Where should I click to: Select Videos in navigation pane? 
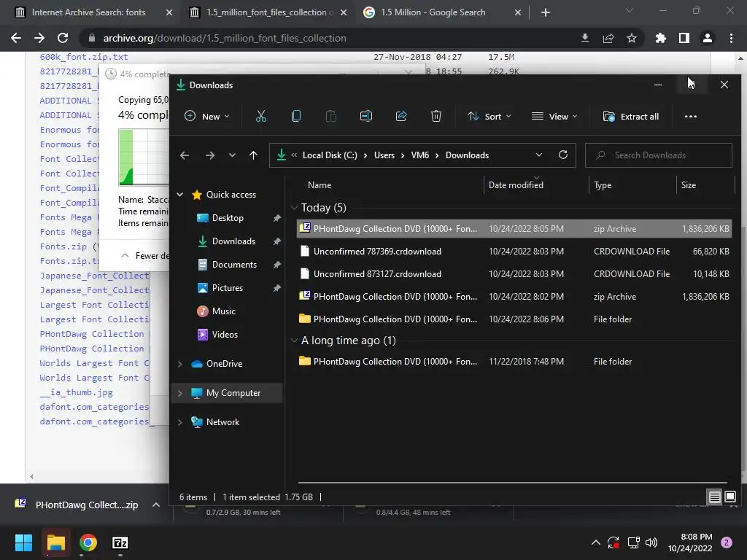[x=225, y=334]
